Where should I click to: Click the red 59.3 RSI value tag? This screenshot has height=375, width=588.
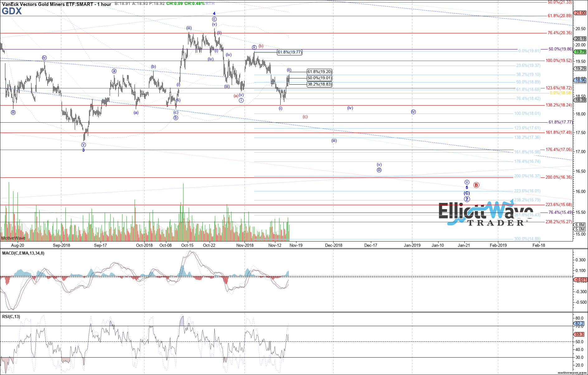[x=579, y=334]
